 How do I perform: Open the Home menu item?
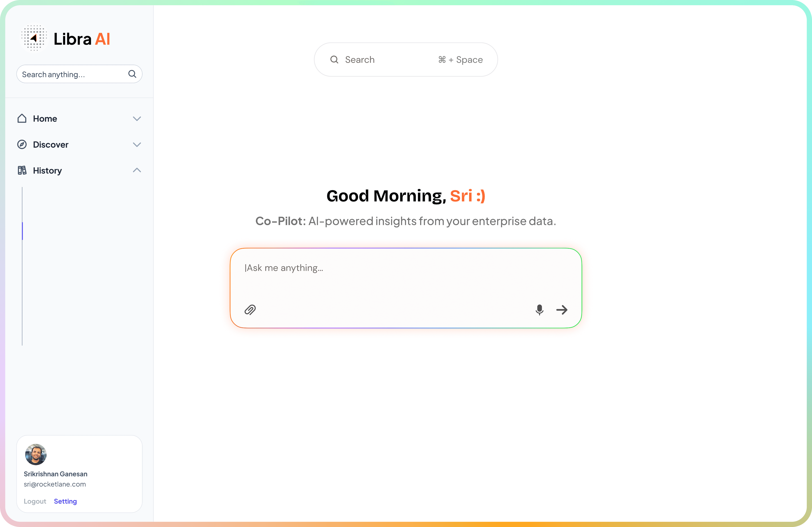[79, 119]
